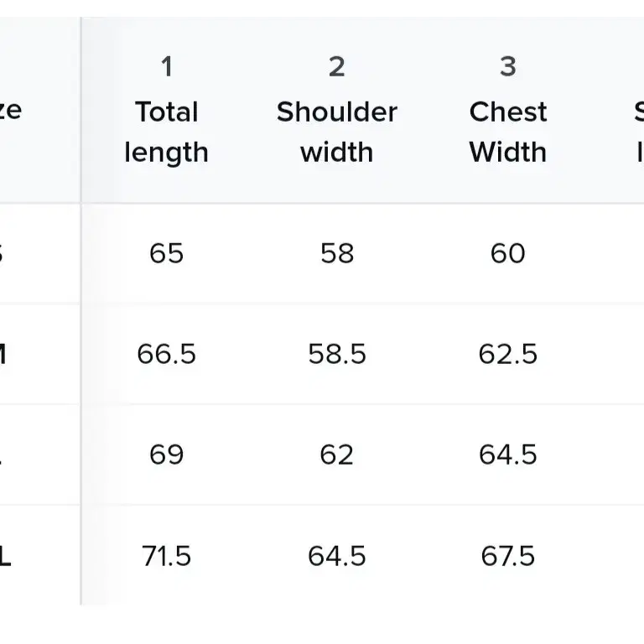Click total length value 69
644x644 pixels.
coord(166,454)
